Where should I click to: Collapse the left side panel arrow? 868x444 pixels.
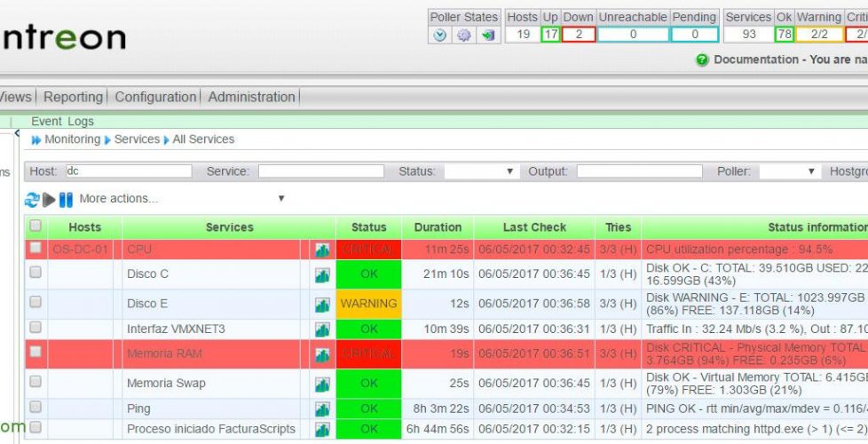point(17,133)
